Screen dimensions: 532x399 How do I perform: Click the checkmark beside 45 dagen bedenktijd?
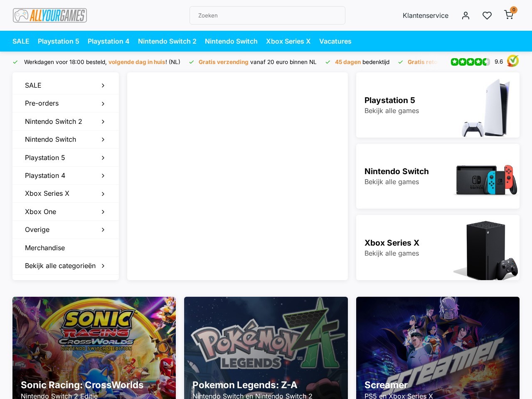328,62
